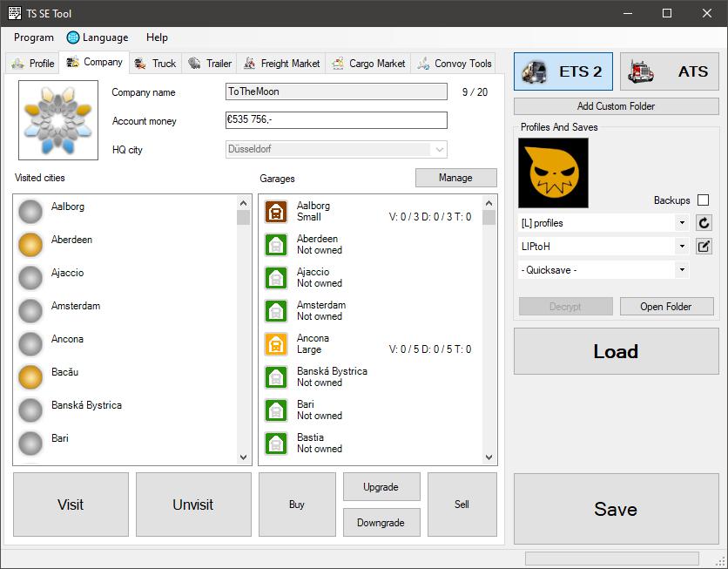Click the Aalborg small garage icon

click(276, 212)
